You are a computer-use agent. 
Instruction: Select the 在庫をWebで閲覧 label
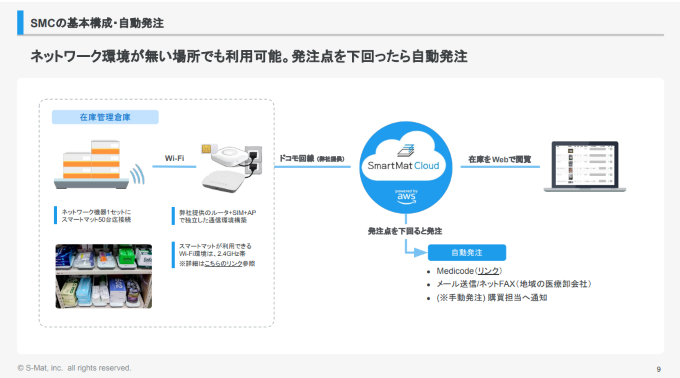click(500, 159)
